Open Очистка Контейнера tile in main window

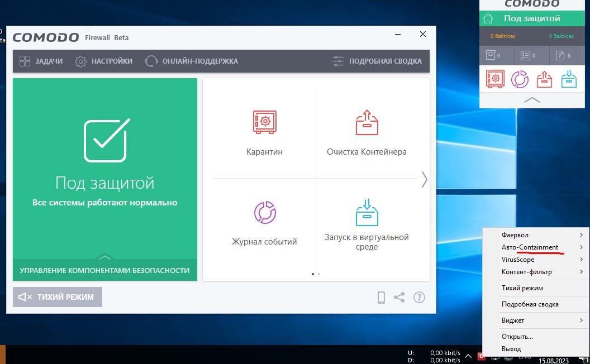(x=367, y=132)
